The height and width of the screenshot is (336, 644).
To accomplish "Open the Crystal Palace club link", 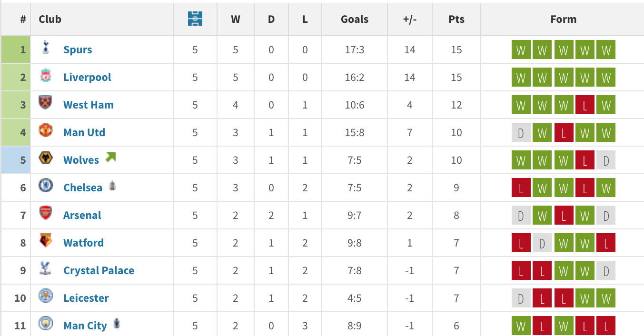I will point(99,270).
